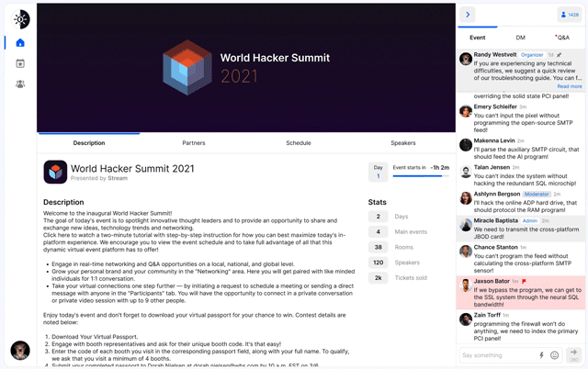Open Zain Torff's avatar
The height and width of the screenshot is (369, 588).
tap(466, 319)
